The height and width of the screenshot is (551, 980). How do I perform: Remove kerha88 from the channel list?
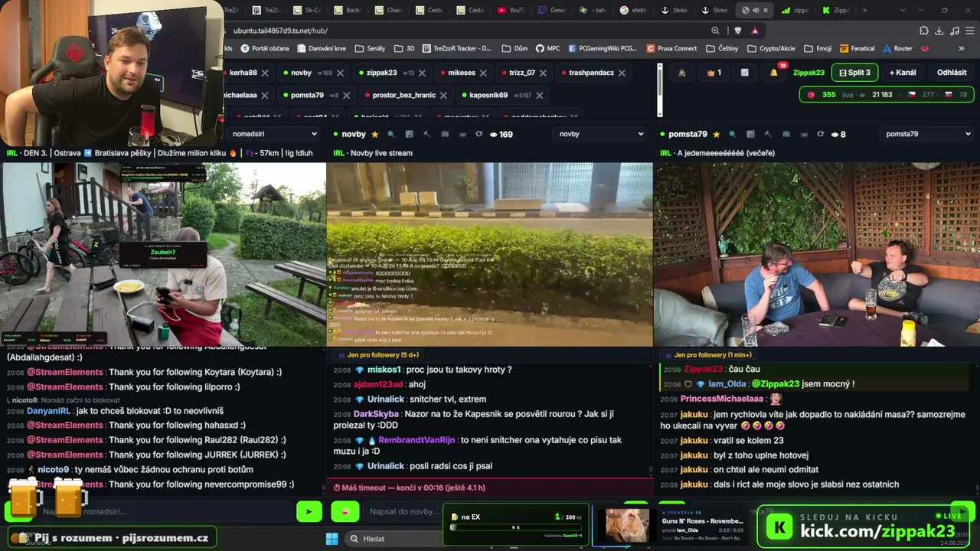[x=265, y=73]
